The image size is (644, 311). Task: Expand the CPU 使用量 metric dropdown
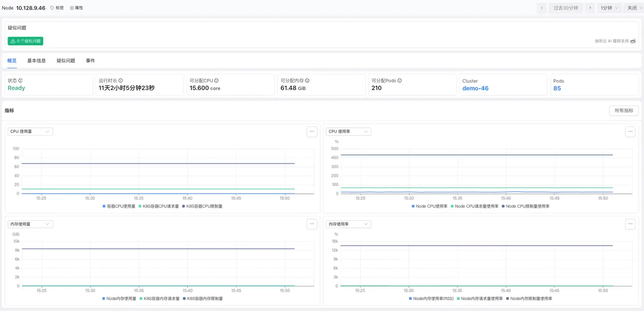(30, 131)
